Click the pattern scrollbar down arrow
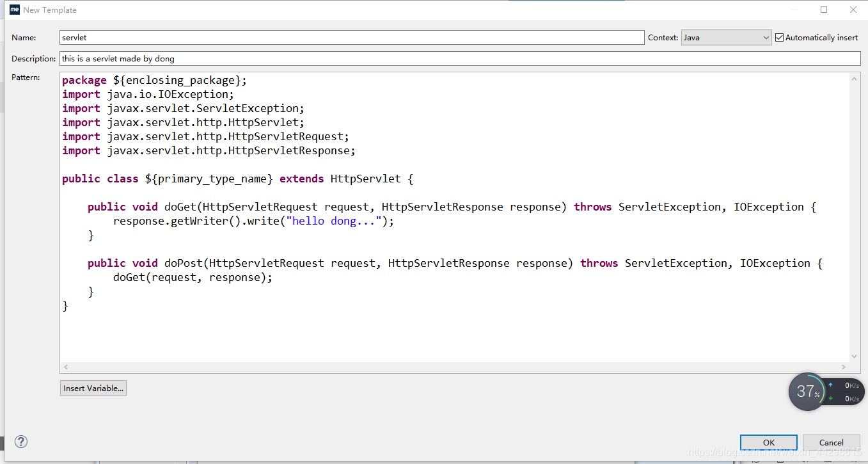Image resolution: width=868 pixels, height=464 pixels. 855,356
